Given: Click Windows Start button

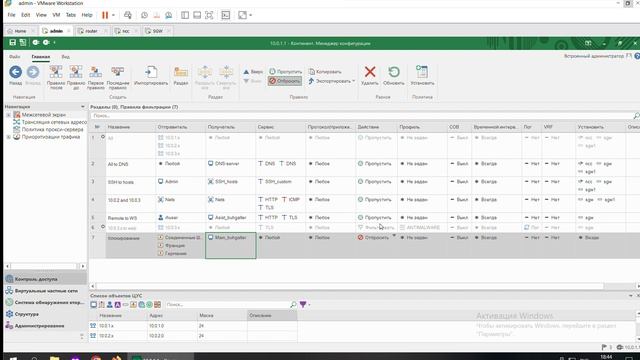Looking at the screenshot, I should (x=13, y=358).
